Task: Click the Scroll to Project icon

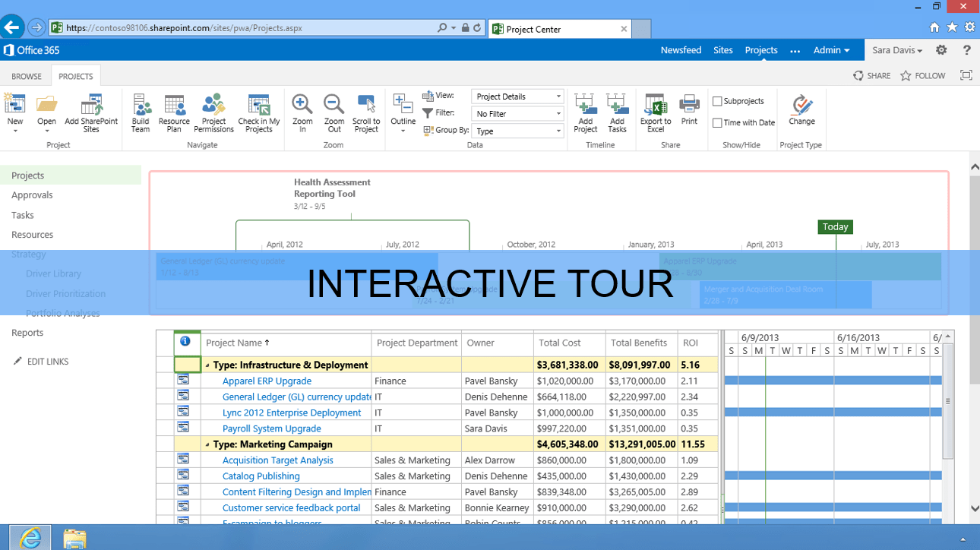Action: pos(365,112)
